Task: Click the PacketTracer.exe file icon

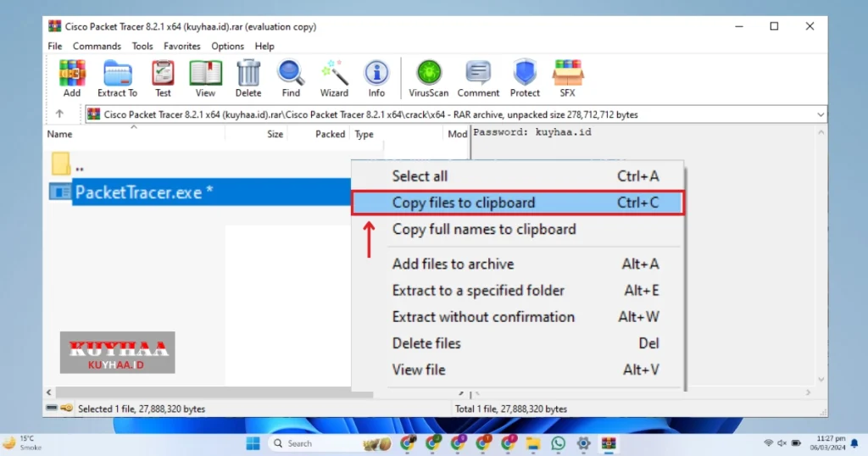Action: point(60,192)
